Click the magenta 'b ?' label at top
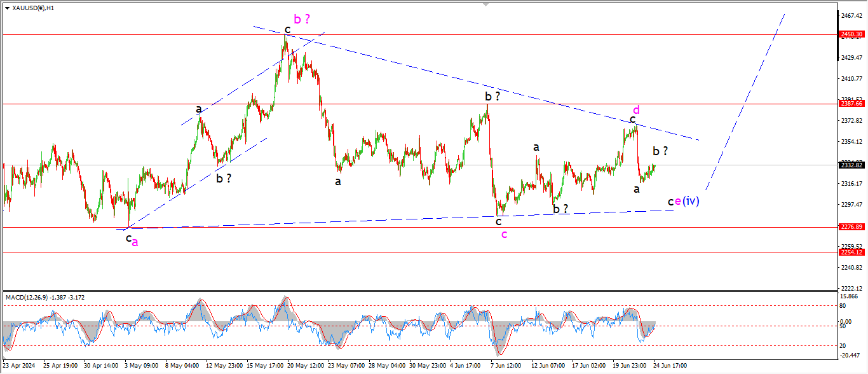868x374 pixels. click(x=301, y=19)
